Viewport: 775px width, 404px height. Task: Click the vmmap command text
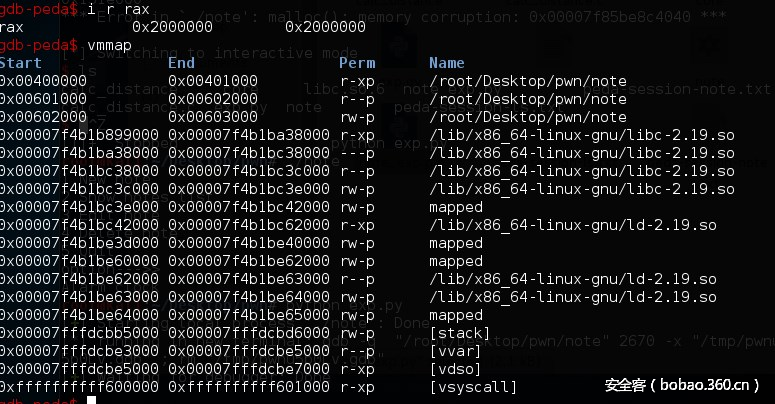coord(115,46)
